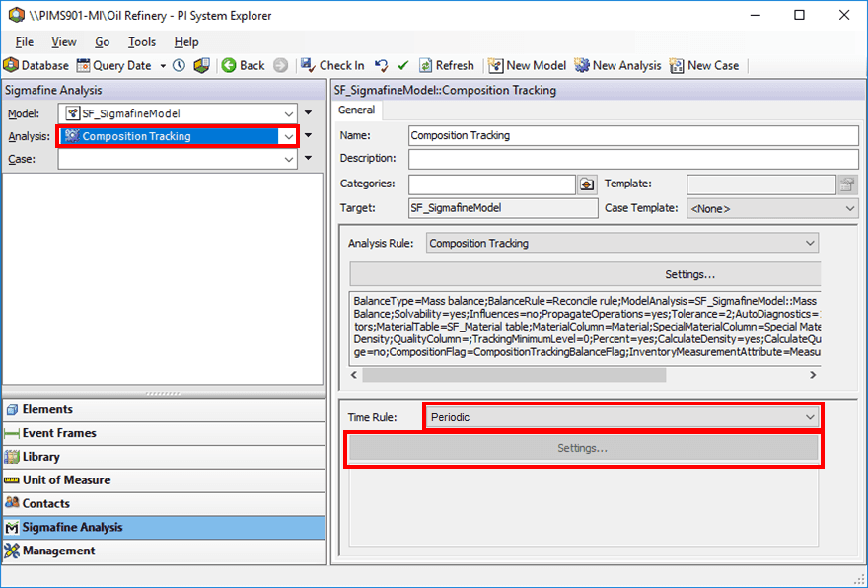
Task: Click the Time Rule Settings button
Action: (584, 449)
